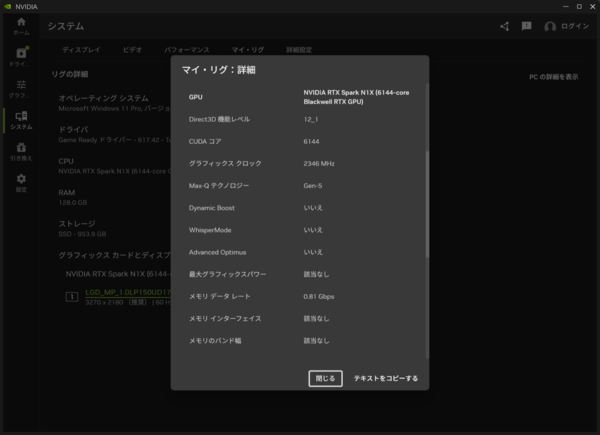Image resolution: width=600 pixels, height=435 pixels.
Task: Select the Max-Q value Gen-5
Action: (x=313, y=186)
